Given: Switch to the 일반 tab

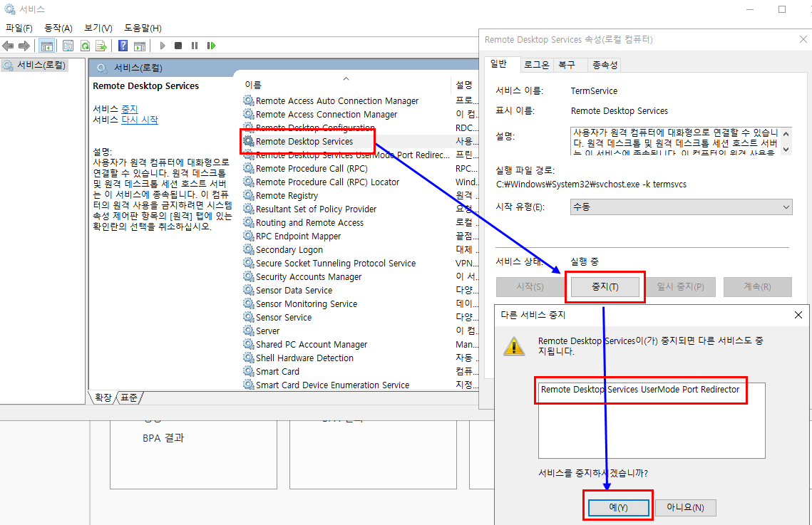Looking at the screenshot, I should 499,64.
